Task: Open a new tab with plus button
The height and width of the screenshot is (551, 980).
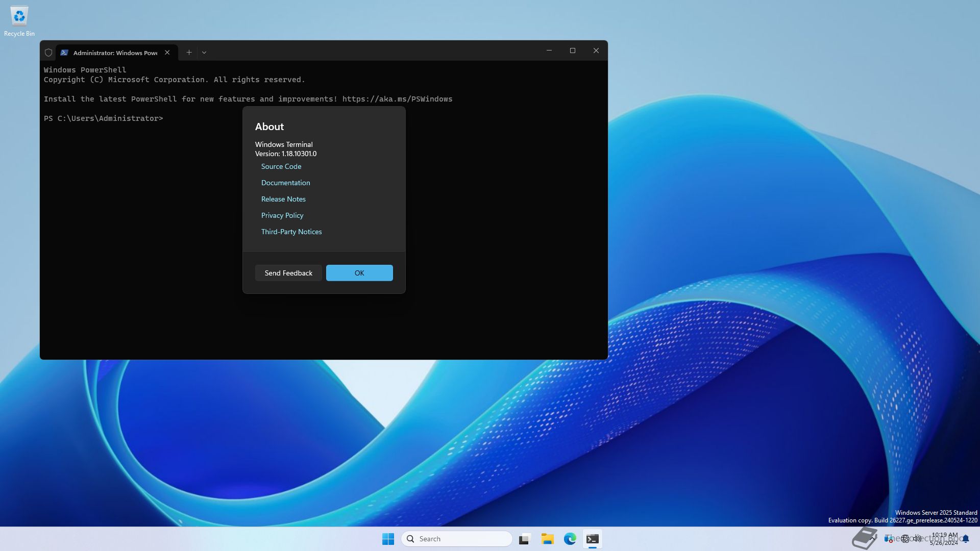Action: 189,53
